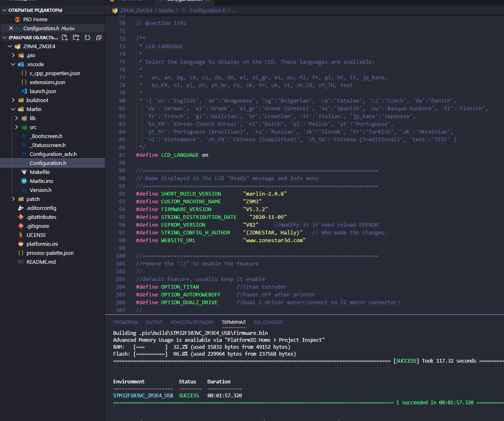Image resolution: width=504 pixels, height=421 pixels.
Task: Click Configuration.h in the breadcrumb path
Action: (207, 10)
